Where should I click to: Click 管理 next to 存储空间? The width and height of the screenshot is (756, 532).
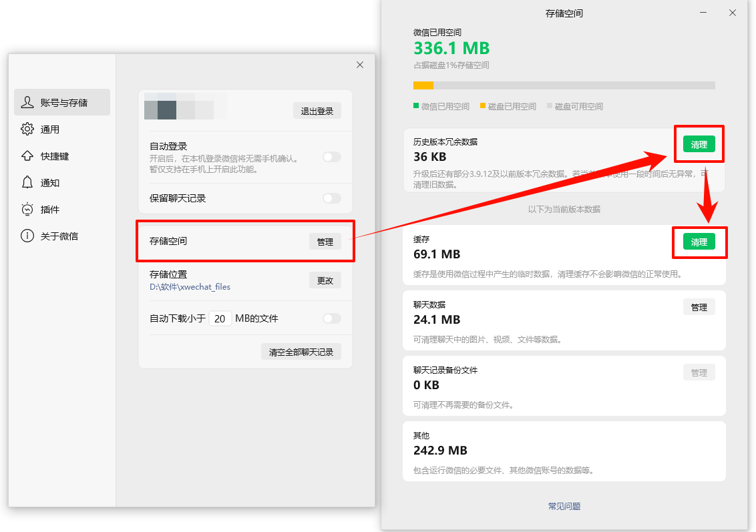325,242
